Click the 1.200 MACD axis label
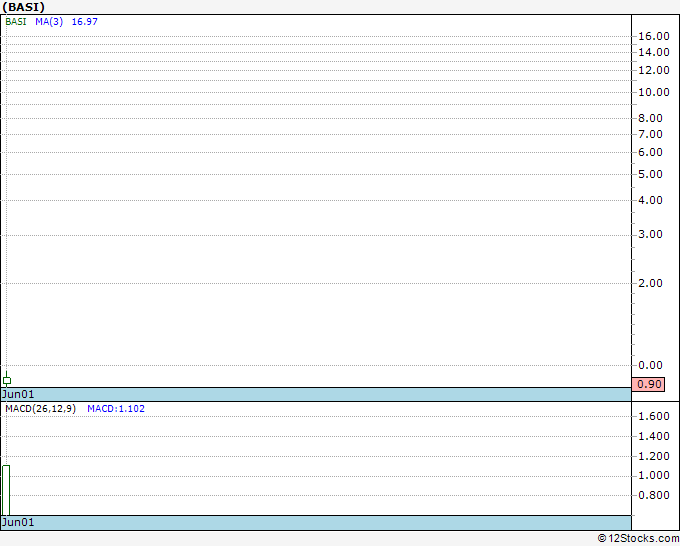The height and width of the screenshot is (546, 680). coord(654,456)
